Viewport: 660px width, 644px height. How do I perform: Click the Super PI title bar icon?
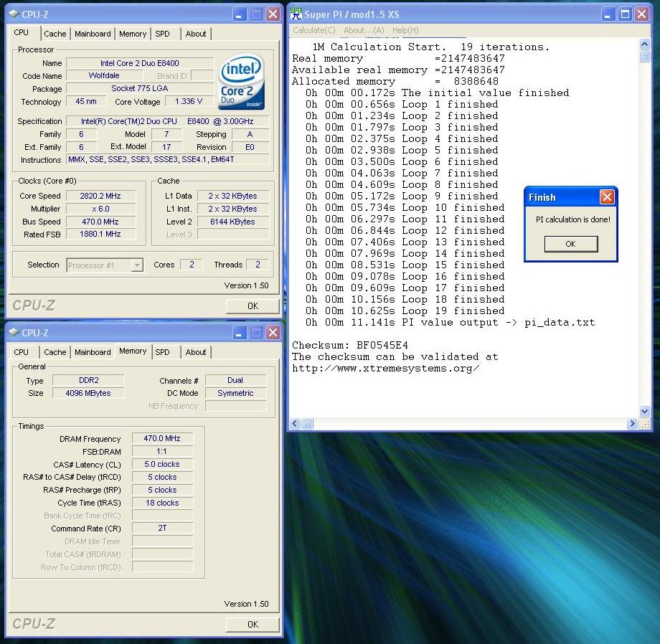(x=296, y=14)
